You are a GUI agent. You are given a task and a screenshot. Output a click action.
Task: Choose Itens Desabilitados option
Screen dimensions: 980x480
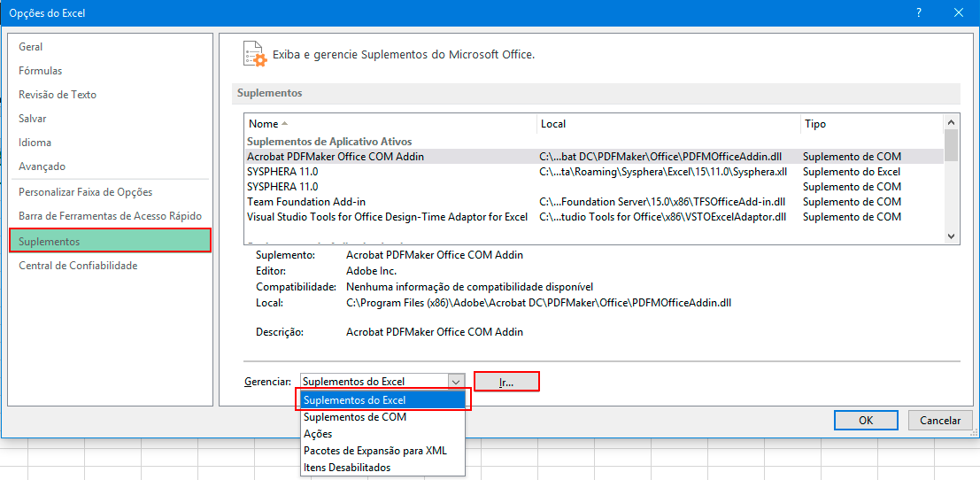(346, 468)
